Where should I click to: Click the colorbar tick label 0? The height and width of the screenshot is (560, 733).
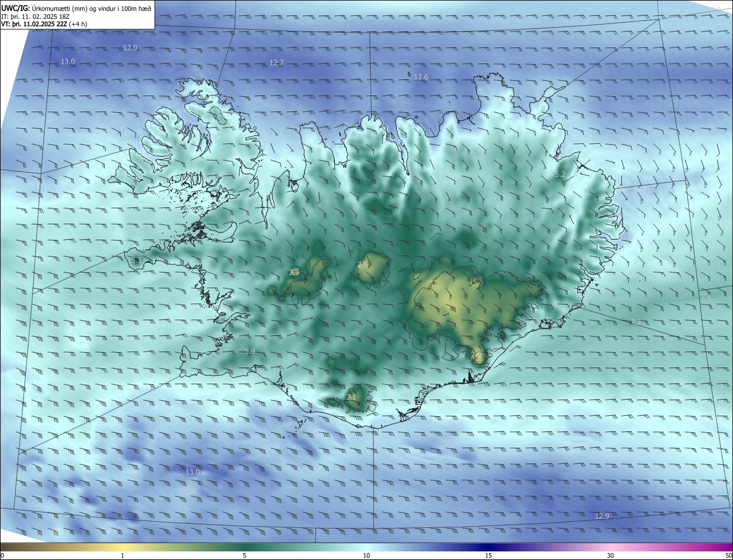pos(2,555)
